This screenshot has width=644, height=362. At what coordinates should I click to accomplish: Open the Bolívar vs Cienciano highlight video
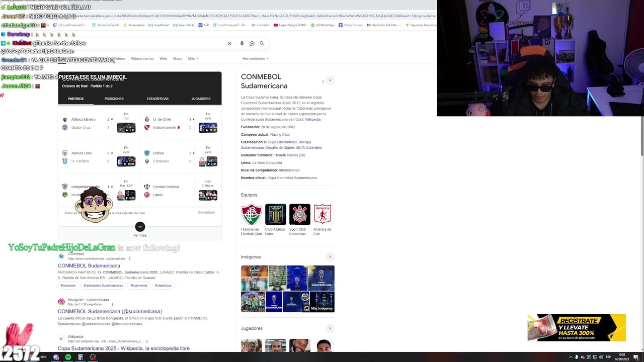pos(208,161)
